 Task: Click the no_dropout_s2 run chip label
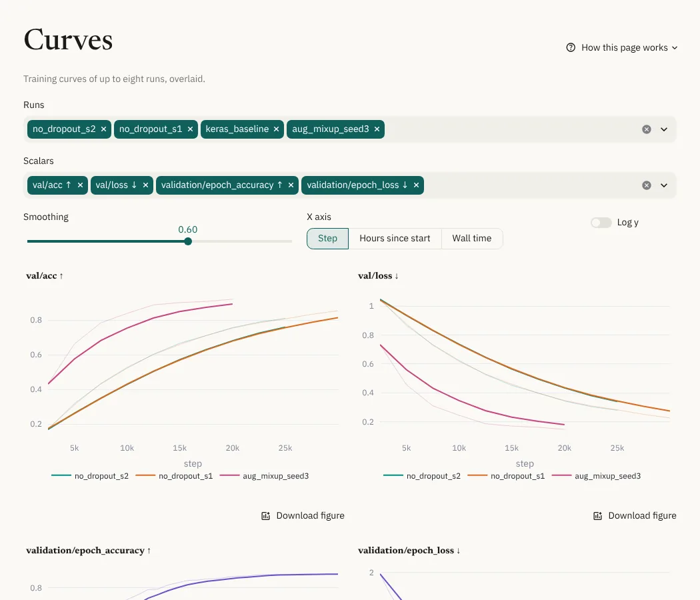[64, 129]
